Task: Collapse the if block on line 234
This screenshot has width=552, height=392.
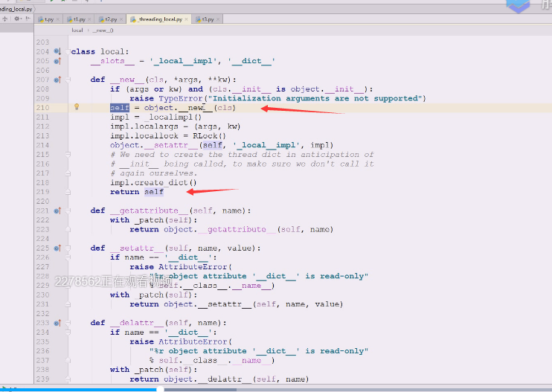Action: coord(68,332)
